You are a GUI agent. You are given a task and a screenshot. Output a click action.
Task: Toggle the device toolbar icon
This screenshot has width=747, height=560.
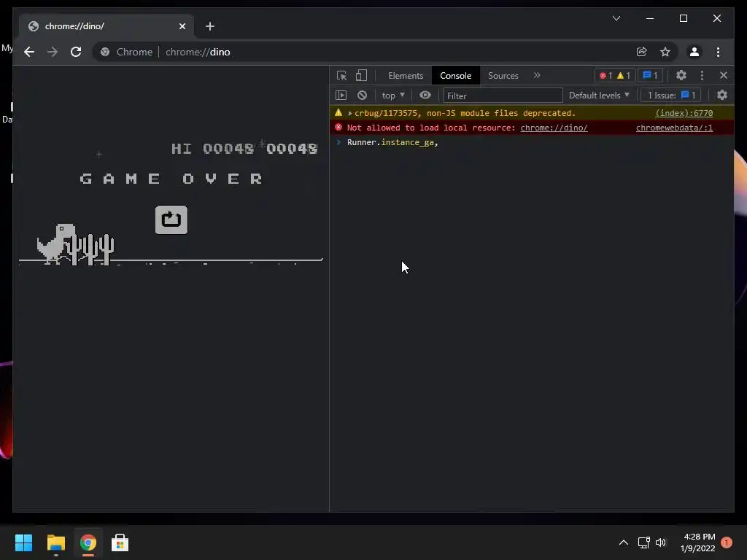point(361,75)
